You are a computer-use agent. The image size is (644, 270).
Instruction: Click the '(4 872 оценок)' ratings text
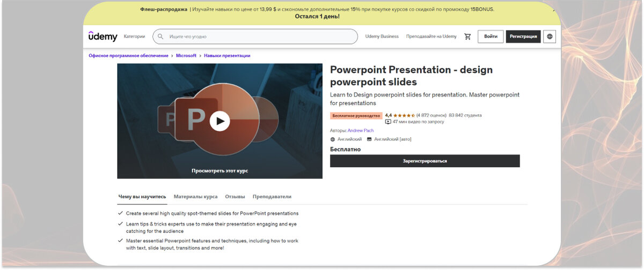coord(431,115)
